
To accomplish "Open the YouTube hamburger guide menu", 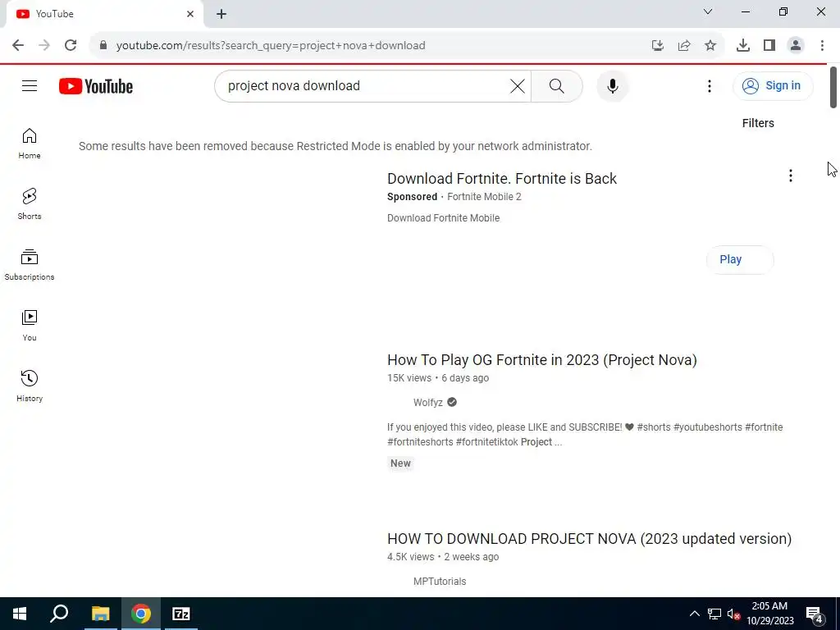I will point(30,85).
